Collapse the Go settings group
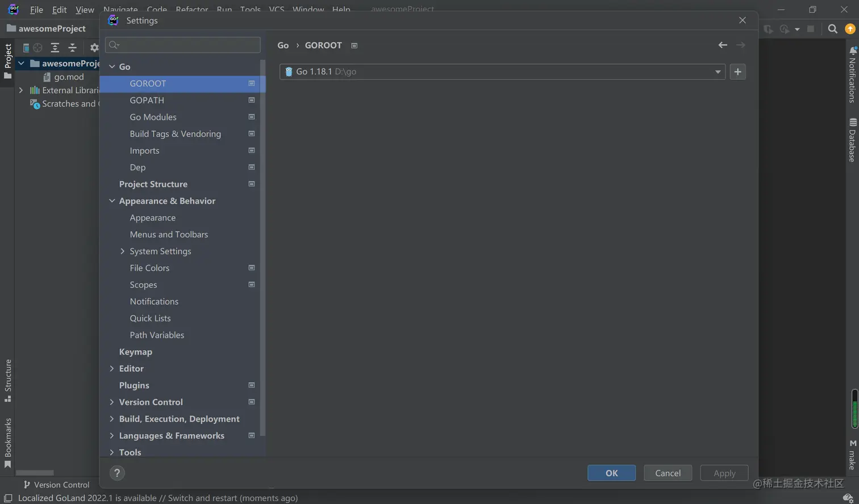This screenshot has width=859, height=504. tap(112, 66)
